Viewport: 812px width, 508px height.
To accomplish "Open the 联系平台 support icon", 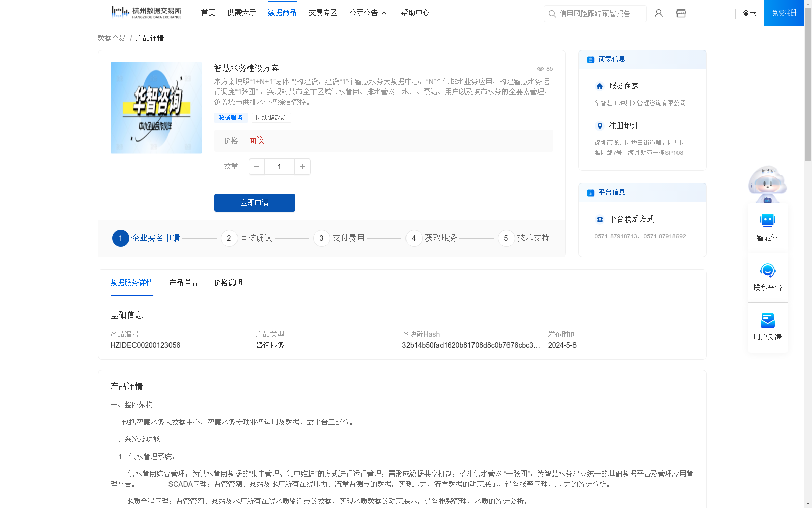I will point(767,270).
